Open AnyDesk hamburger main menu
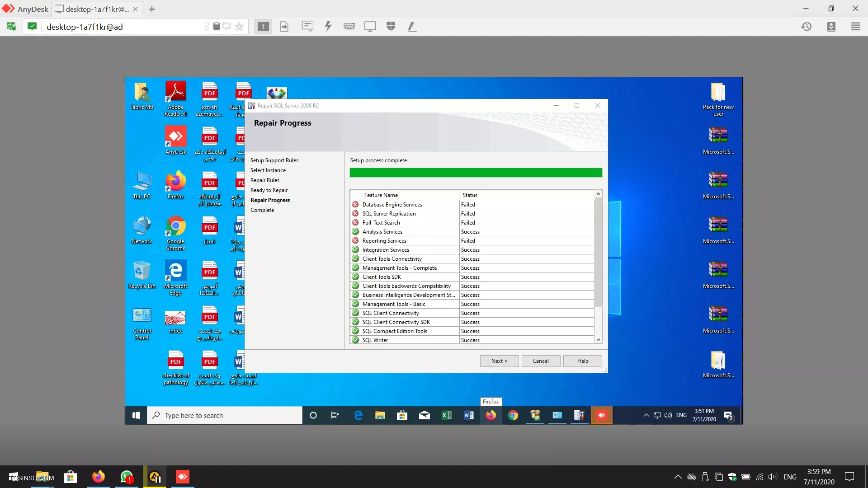868x488 pixels. [856, 27]
